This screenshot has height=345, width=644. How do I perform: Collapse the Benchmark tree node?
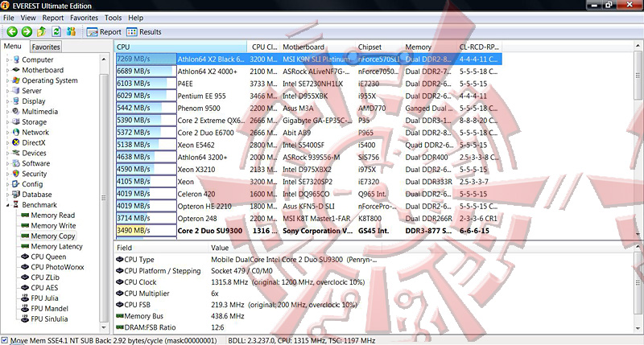pyautogui.click(x=7, y=205)
